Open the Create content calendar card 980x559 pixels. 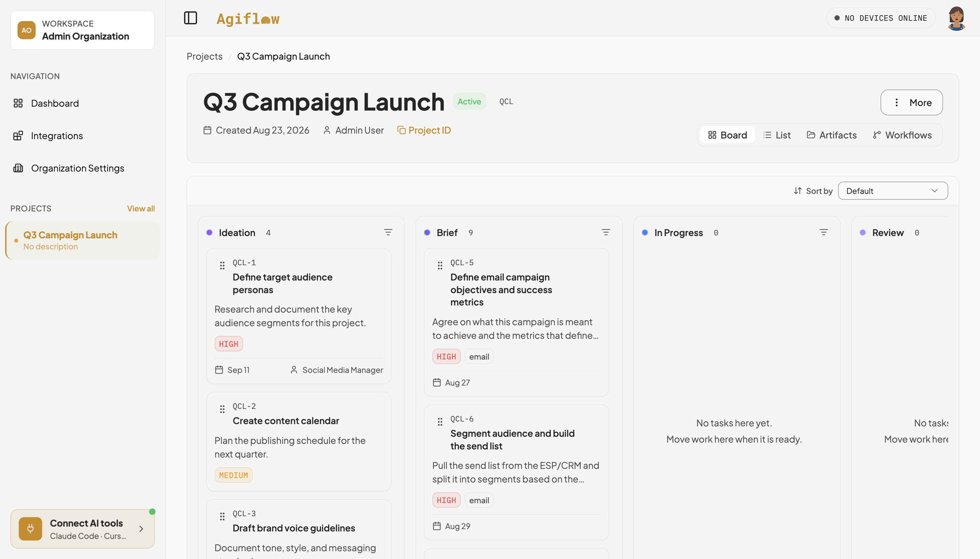click(298, 441)
